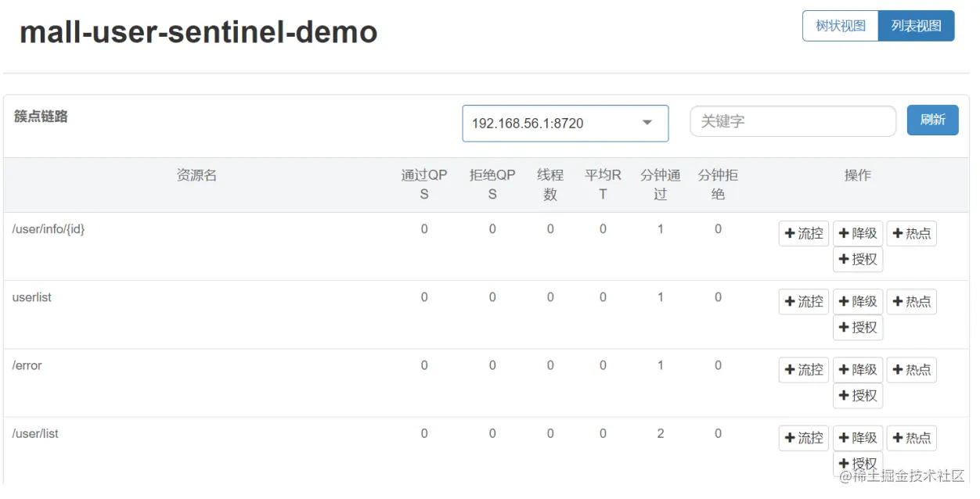Add 降级 rule for /error resource
Viewport: 980px width, 499px height.
click(857, 369)
